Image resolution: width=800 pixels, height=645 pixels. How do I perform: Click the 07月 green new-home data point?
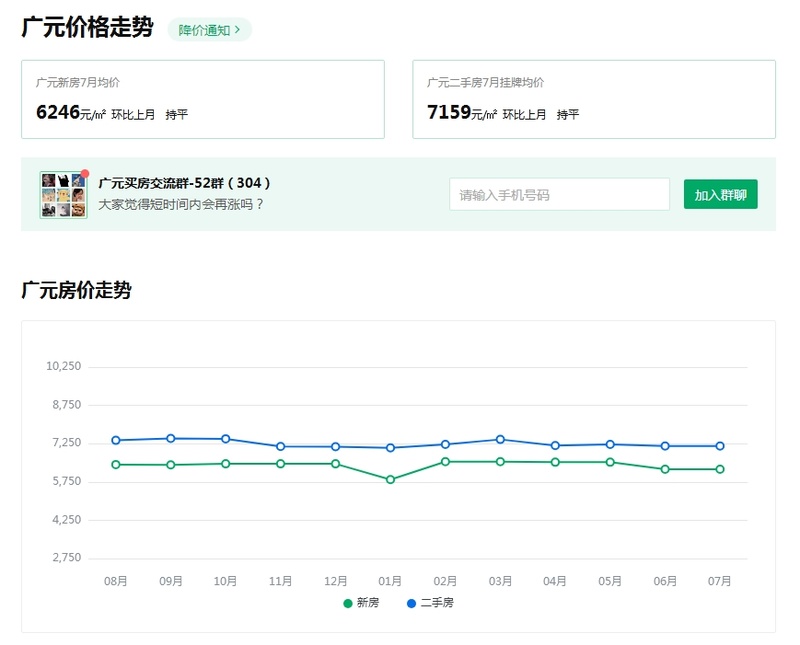coord(720,469)
